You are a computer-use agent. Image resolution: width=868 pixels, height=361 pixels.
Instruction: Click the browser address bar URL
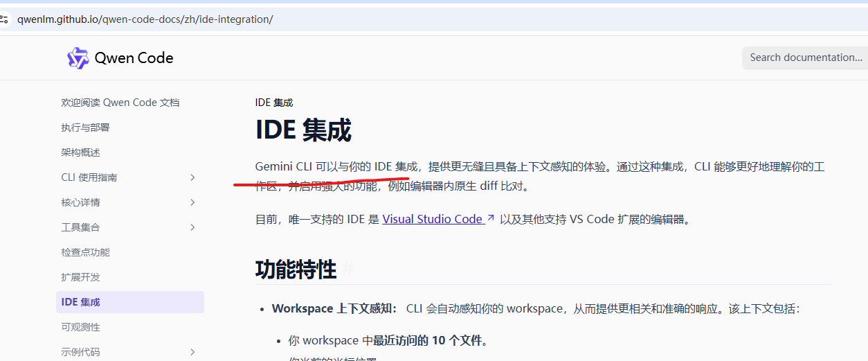click(145, 19)
